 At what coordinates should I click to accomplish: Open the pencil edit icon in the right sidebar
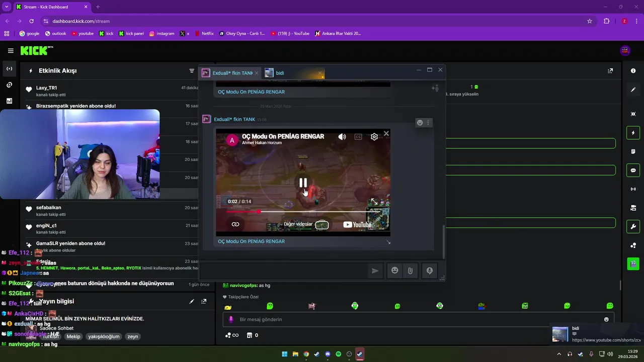[633, 89]
